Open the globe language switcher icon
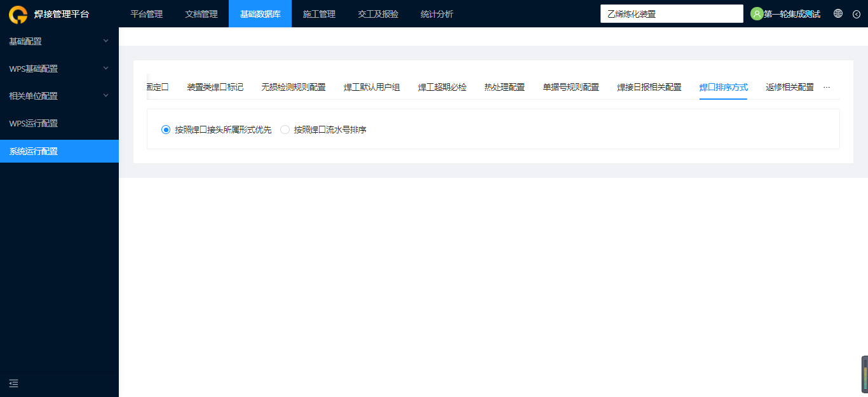Screen dimensions: 868x397 tap(838, 13)
